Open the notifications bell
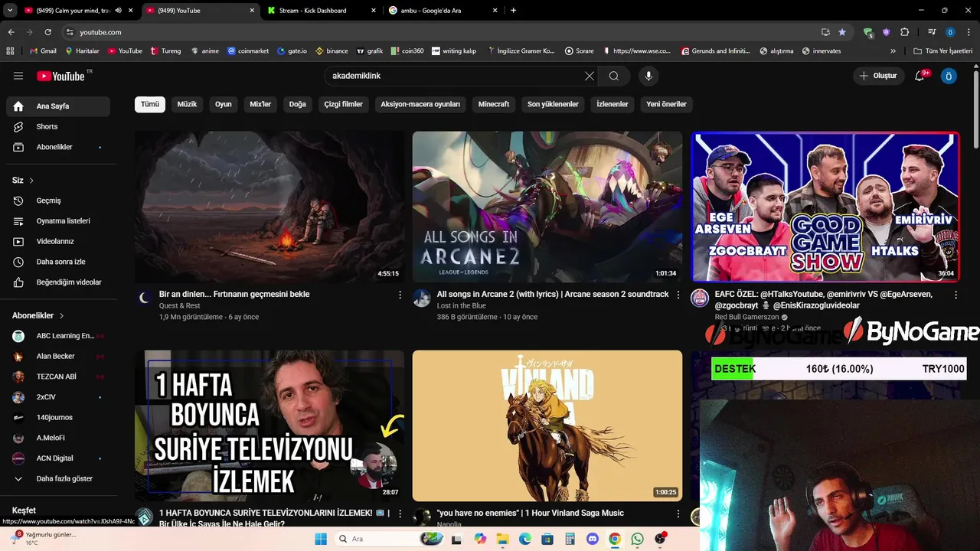 coord(920,76)
